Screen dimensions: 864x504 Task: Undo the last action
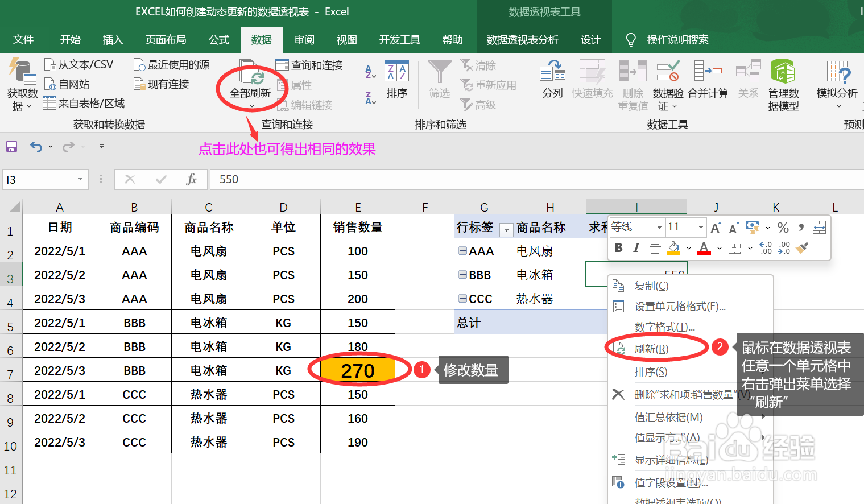pyautogui.click(x=36, y=147)
